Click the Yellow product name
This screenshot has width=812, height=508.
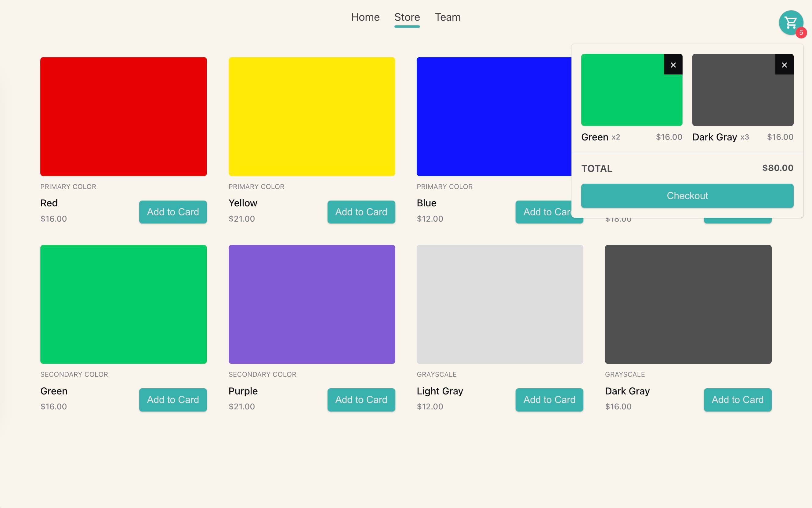(243, 203)
